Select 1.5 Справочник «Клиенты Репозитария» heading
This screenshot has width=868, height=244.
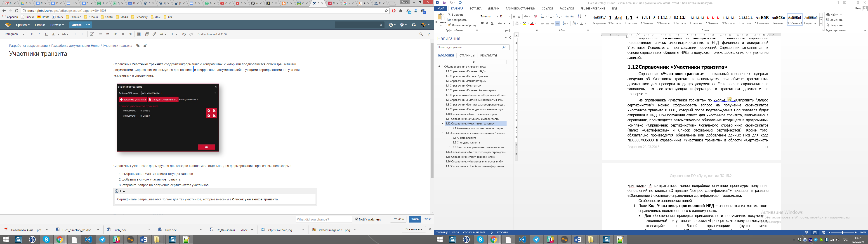click(471, 90)
